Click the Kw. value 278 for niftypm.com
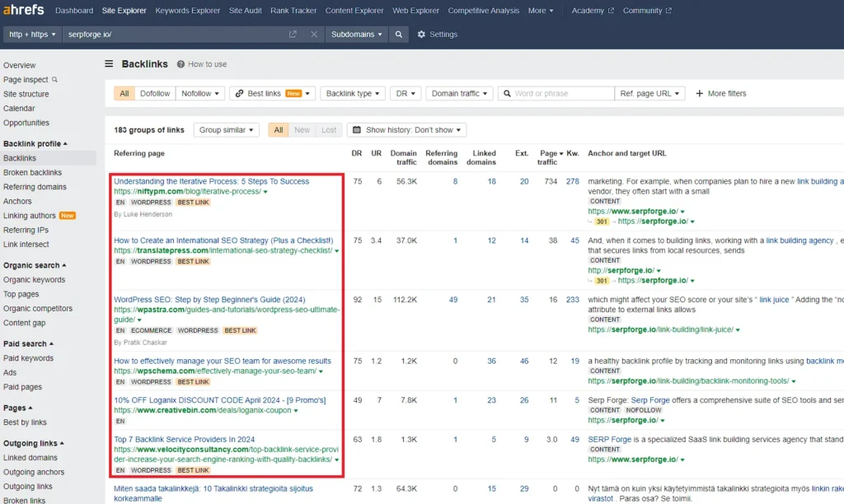This screenshot has width=844, height=504. point(573,181)
